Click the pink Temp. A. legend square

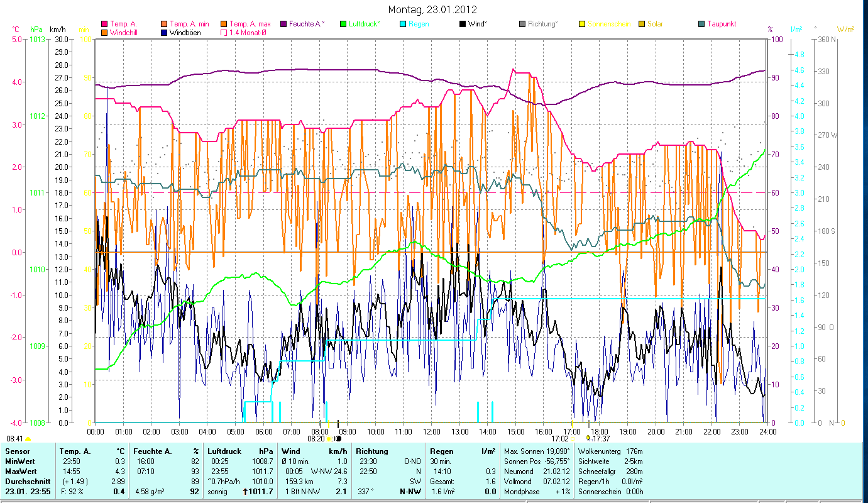coord(104,24)
